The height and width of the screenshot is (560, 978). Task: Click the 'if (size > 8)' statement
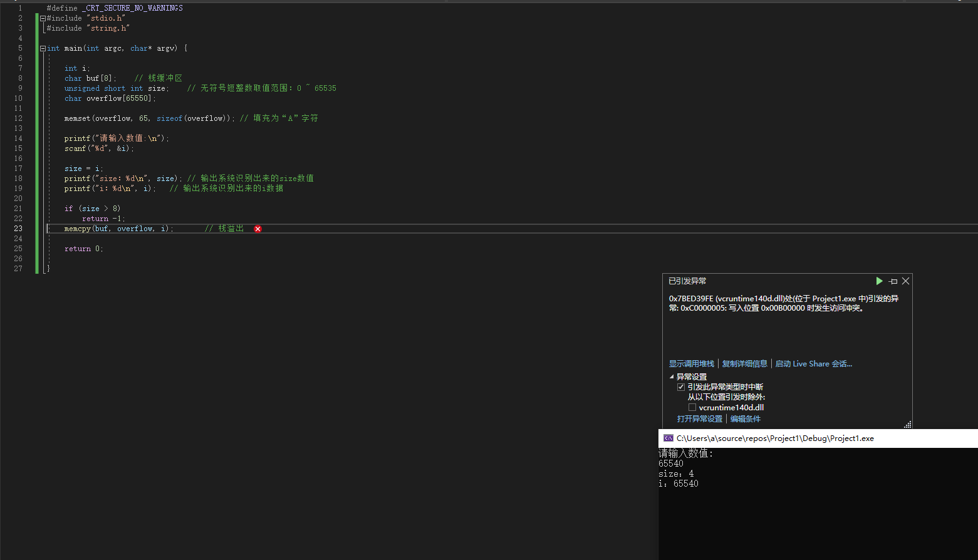(92, 209)
